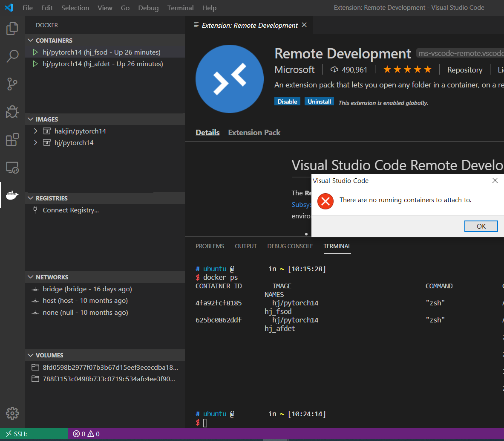The image size is (504, 441).
Task: Close the Extension: Remote Development tab
Action: pyautogui.click(x=304, y=25)
